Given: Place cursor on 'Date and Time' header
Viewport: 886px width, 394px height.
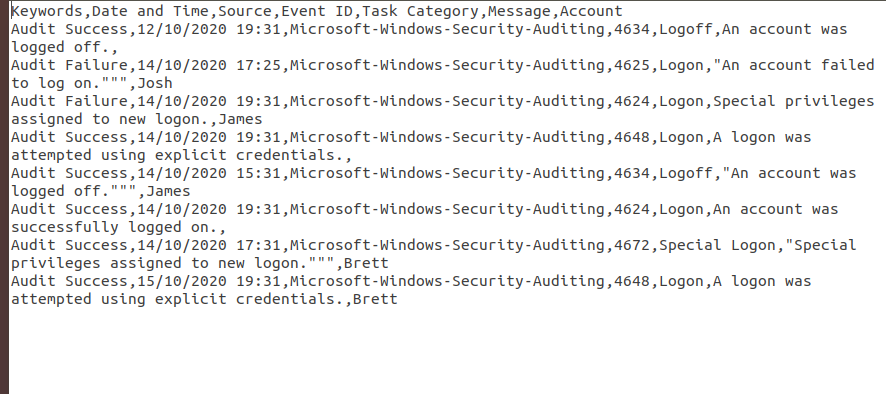Looking at the screenshot, I should 151,11.
